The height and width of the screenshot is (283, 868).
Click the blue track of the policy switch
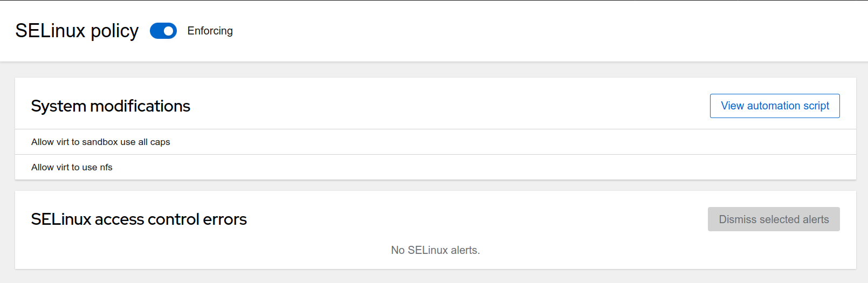pos(156,31)
